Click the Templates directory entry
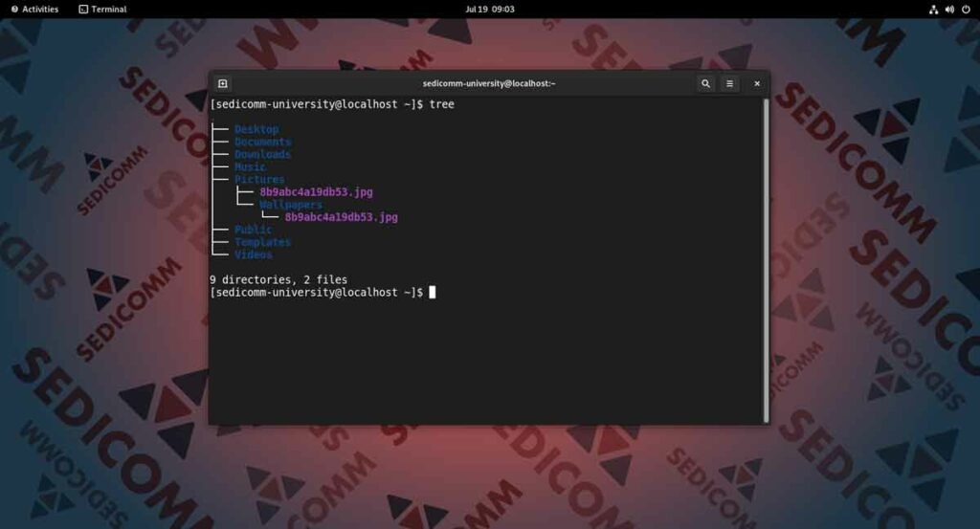 pos(262,242)
